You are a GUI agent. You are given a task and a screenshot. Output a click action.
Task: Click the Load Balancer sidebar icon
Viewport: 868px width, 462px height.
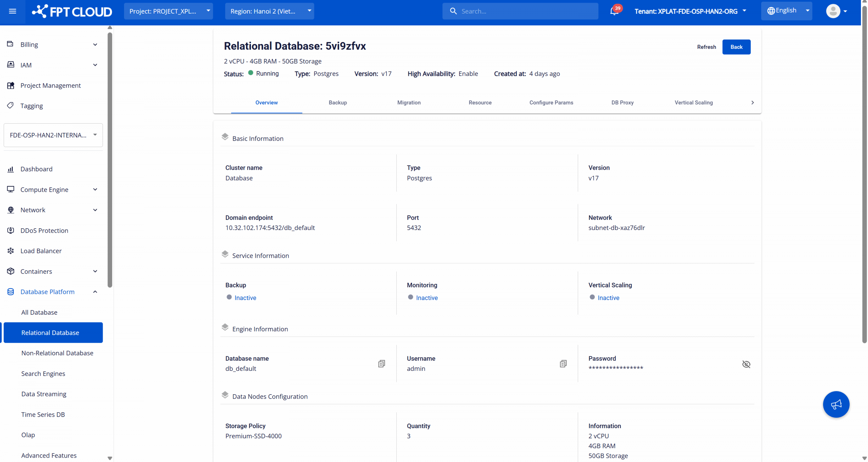(x=11, y=251)
